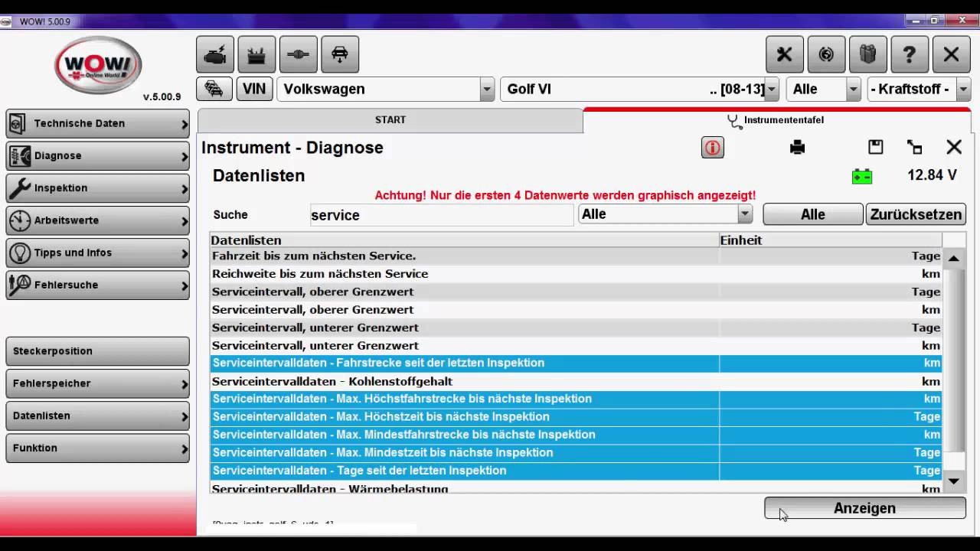Click the Anzeigen button
The height and width of the screenshot is (551, 980).
tap(865, 508)
